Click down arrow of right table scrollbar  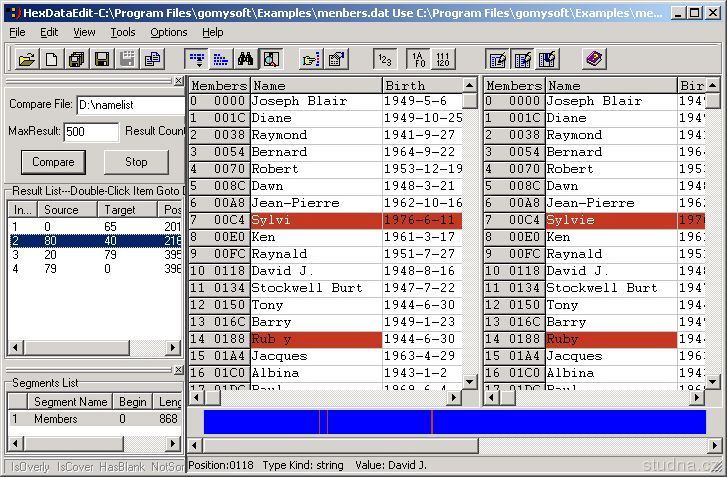[x=713, y=382]
